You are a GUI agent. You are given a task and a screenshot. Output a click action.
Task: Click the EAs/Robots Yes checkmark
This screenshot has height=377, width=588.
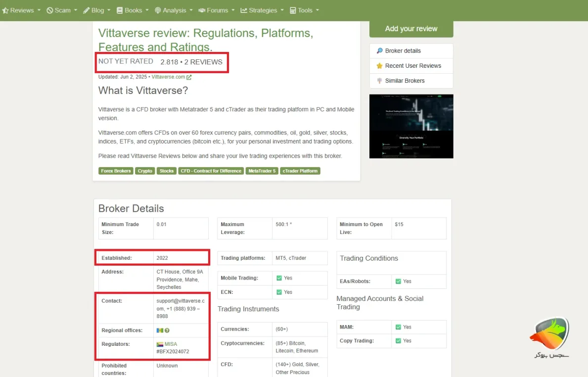[398, 282]
